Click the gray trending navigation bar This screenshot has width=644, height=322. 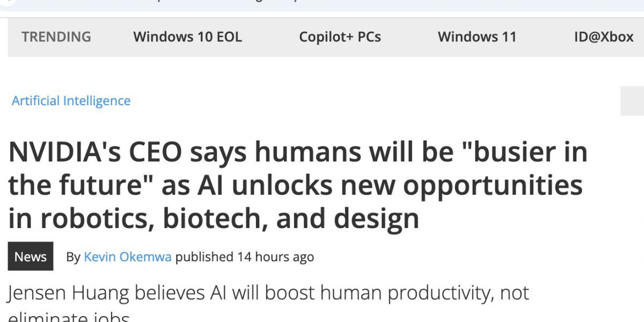point(322,37)
